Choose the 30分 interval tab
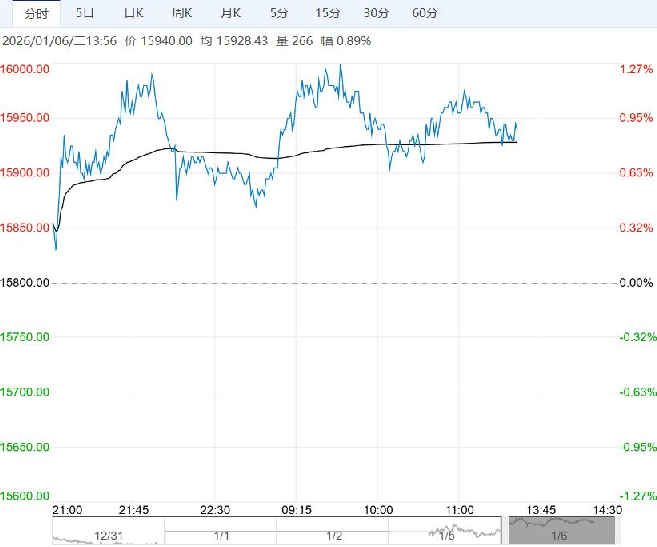 (376, 13)
